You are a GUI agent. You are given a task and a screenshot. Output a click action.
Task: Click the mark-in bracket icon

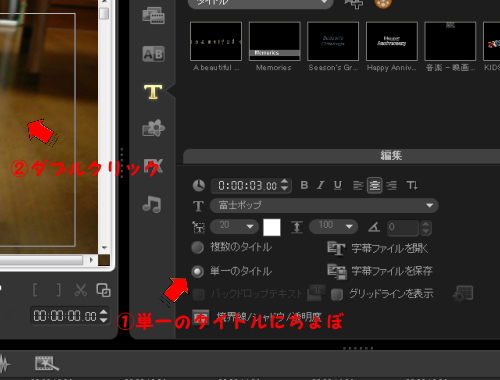coord(35,290)
